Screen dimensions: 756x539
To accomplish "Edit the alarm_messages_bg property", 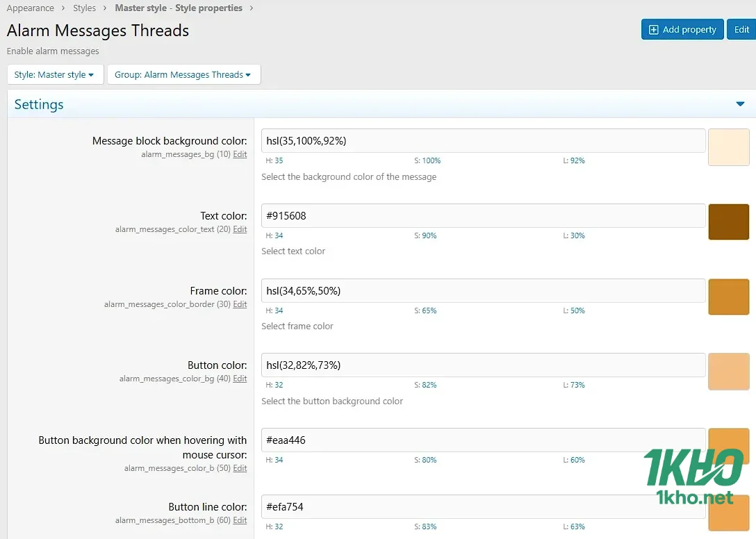I will point(240,154).
